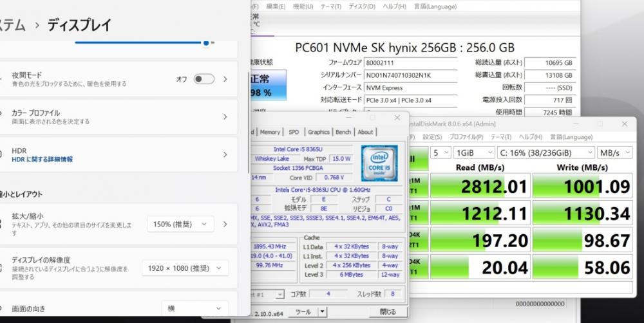
Task: Switch to the Graphics tab in CPU-Z
Action: [319, 132]
